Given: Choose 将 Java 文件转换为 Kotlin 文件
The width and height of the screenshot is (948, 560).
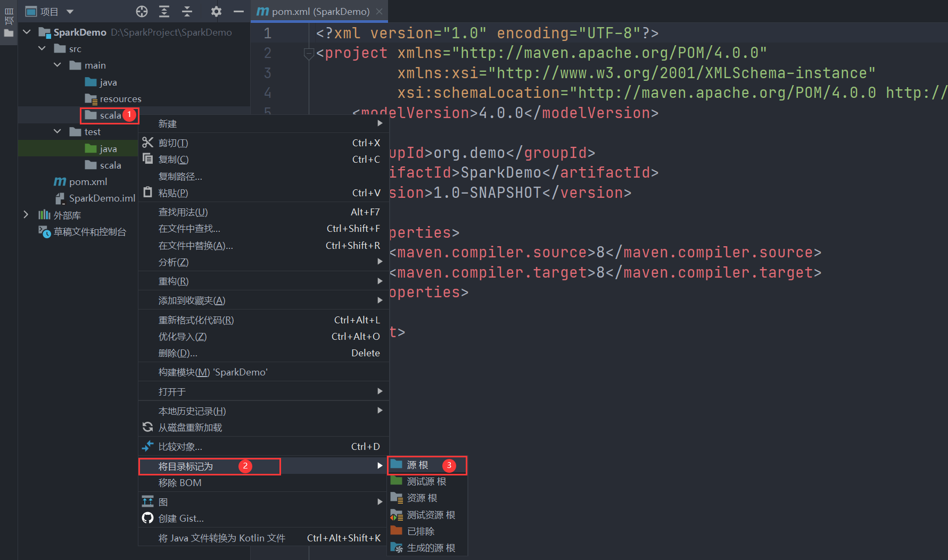Looking at the screenshot, I should point(263,538).
